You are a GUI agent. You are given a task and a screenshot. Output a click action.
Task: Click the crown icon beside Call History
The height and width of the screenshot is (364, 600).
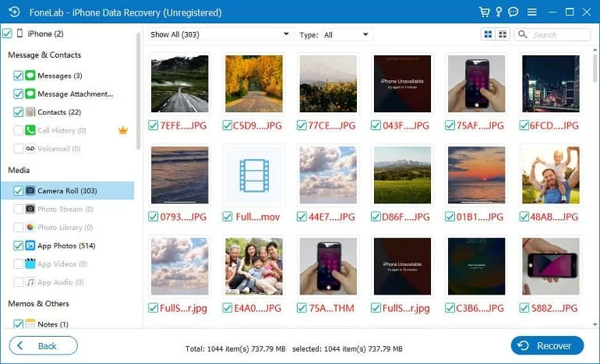pos(122,130)
